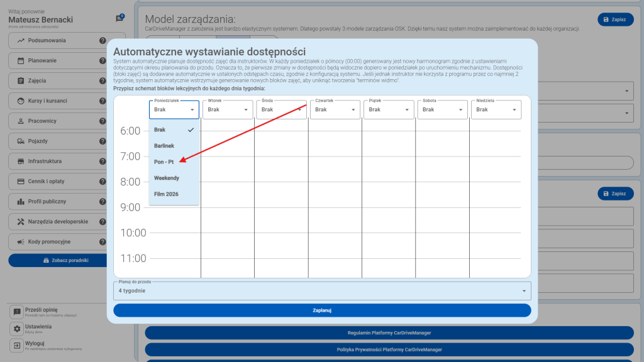Click the Ustawienia gear icon
Screen dimensions: 644x362
pos(17,329)
